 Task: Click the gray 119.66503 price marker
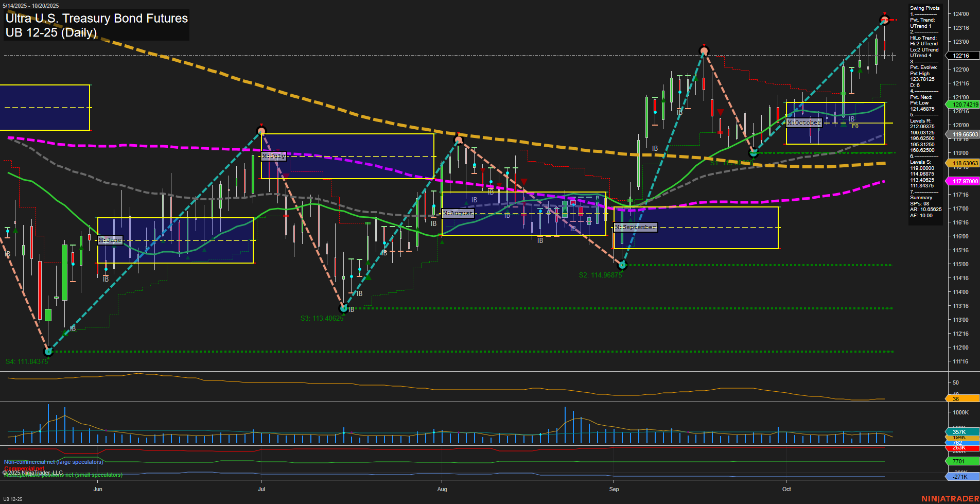(x=965, y=134)
